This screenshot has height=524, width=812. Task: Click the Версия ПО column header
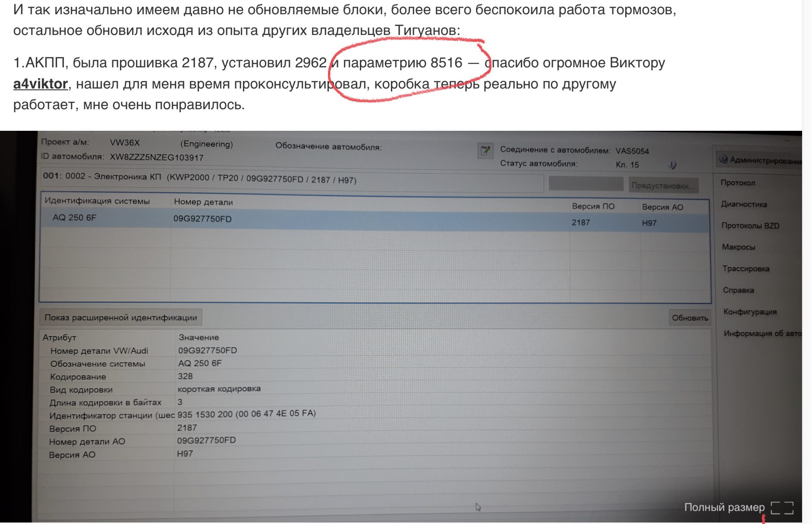(x=593, y=206)
